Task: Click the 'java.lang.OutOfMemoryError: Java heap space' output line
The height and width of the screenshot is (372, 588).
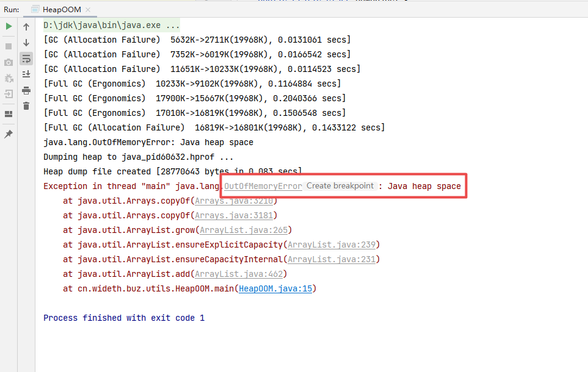Action: (x=148, y=142)
